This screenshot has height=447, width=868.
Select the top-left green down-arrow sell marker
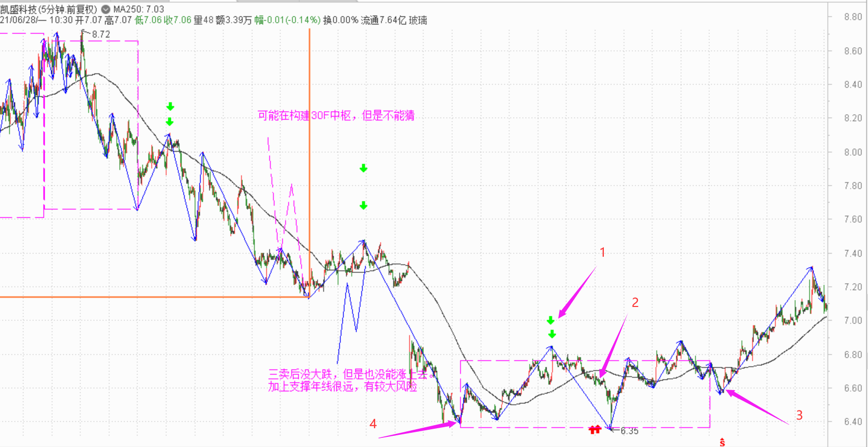[170, 107]
